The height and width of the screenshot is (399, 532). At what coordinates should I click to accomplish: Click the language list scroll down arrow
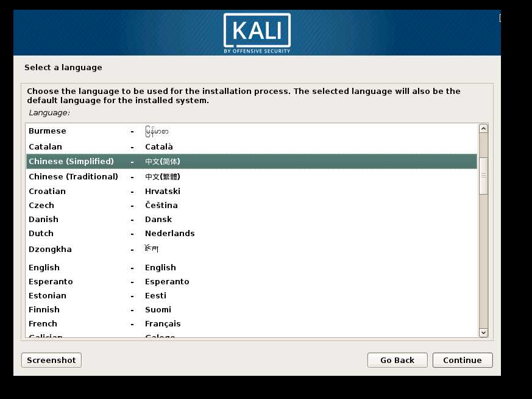pyautogui.click(x=483, y=332)
